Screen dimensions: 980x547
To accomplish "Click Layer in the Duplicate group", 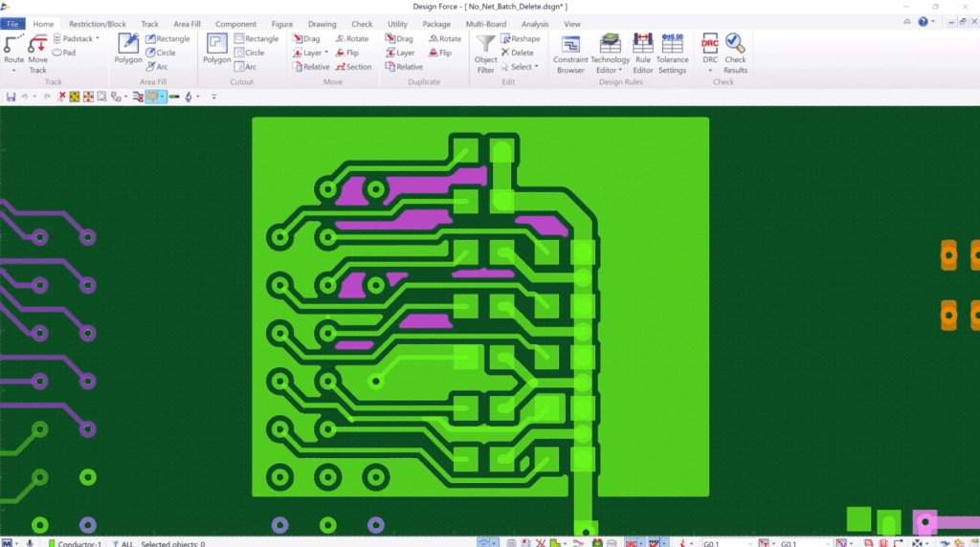I will (x=400, y=53).
